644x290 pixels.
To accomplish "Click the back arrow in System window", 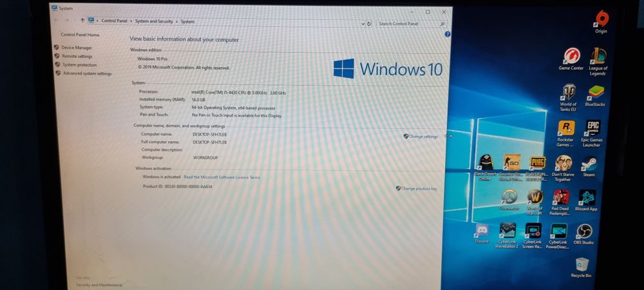I will point(56,20).
